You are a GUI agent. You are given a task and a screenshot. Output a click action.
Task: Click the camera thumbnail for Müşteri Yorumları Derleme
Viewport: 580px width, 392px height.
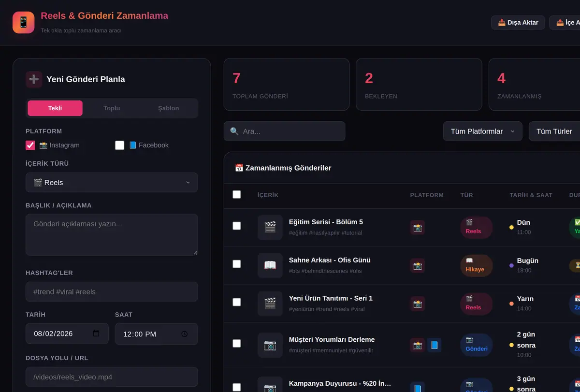270,345
